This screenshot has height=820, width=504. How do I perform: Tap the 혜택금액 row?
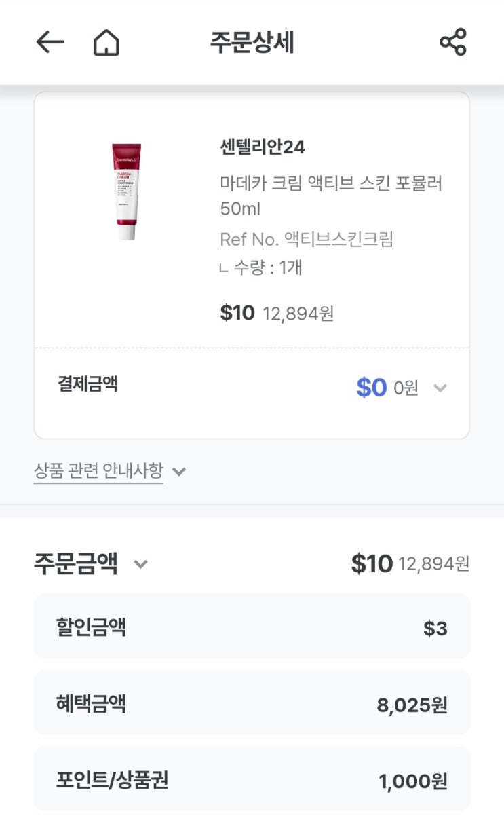pyautogui.click(x=252, y=703)
